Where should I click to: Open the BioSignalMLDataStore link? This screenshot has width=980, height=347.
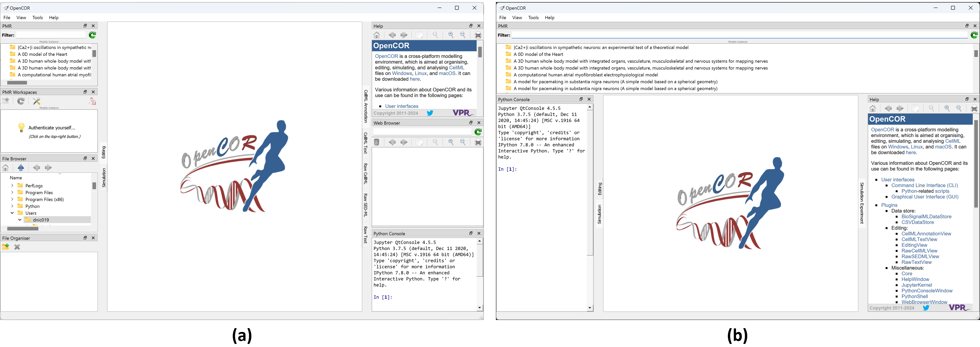click(x=926, y=217)
